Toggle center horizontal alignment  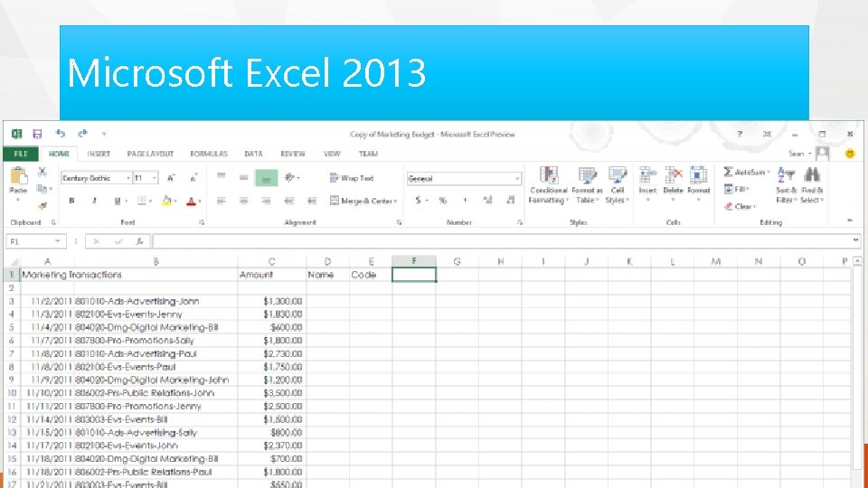pos(243,201)
